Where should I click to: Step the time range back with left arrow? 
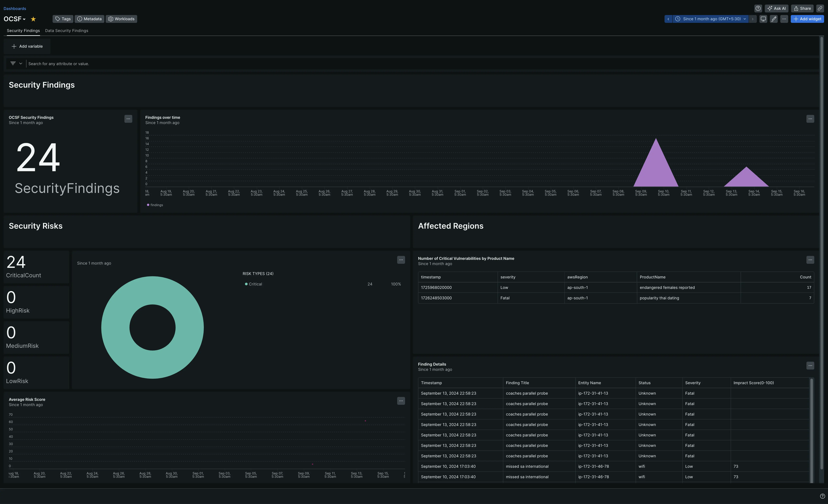click(668, 19)
